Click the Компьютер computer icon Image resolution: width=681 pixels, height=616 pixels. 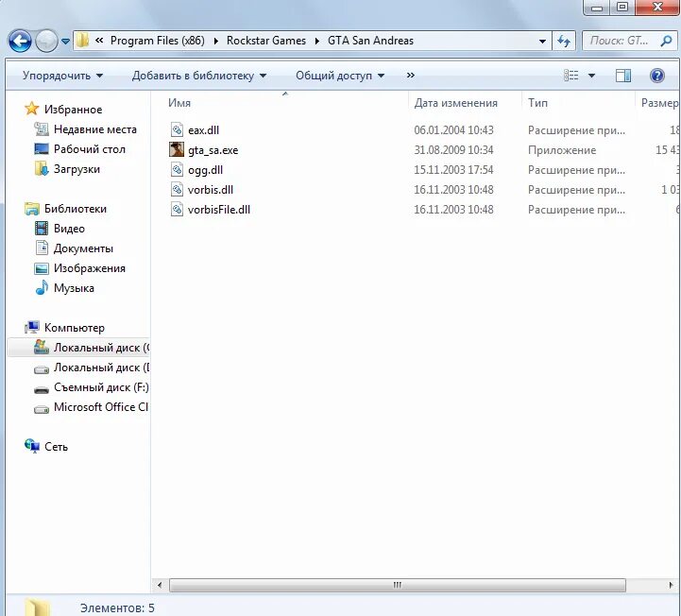click(31, 328)
